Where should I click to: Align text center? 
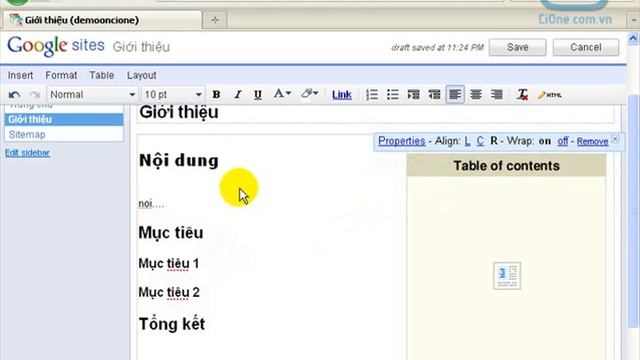pos(476,95)
